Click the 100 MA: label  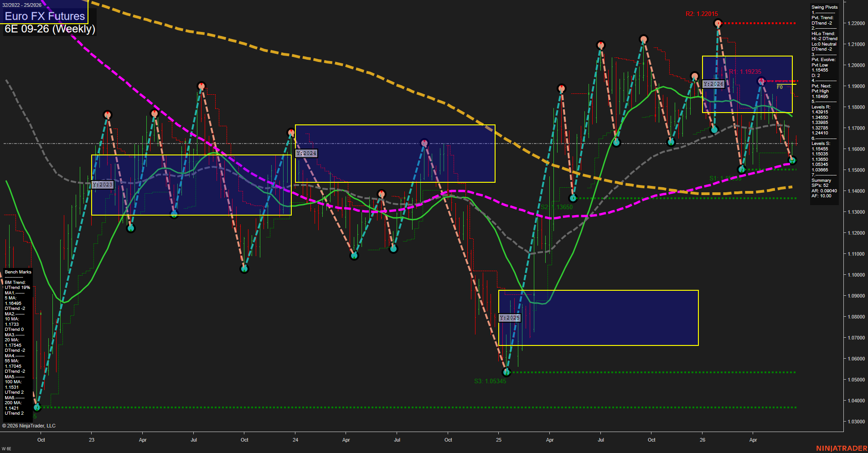click(13, 382)
